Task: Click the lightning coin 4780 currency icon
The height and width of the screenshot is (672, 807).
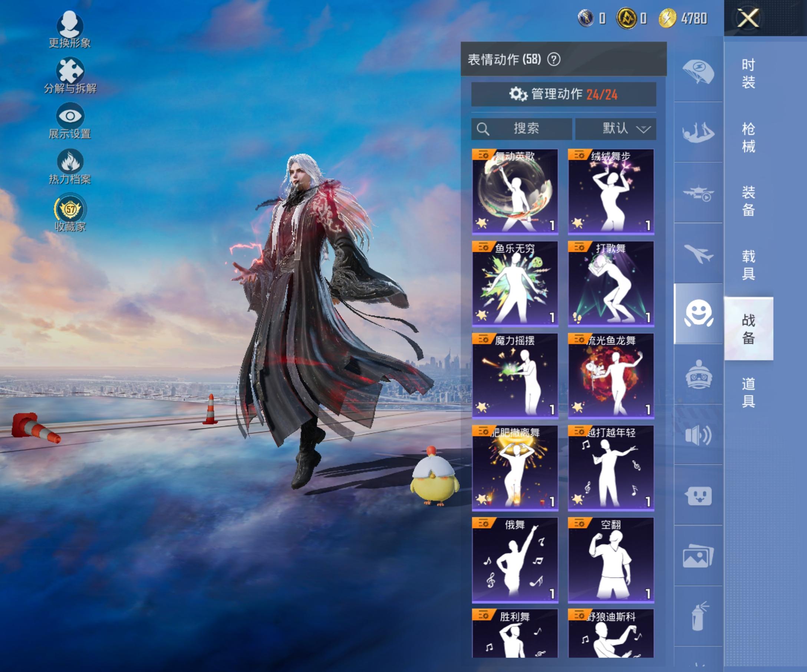Action: (667, 18)
